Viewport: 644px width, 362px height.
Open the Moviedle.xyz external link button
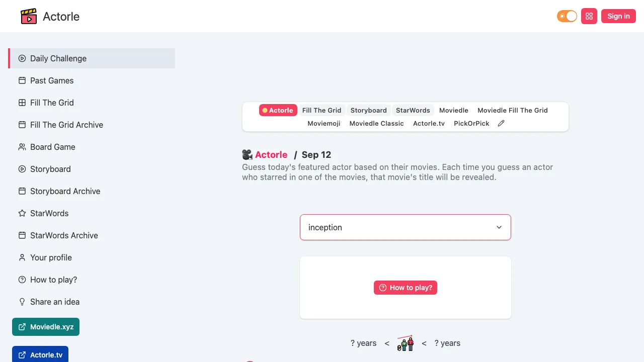coord(46,327)
